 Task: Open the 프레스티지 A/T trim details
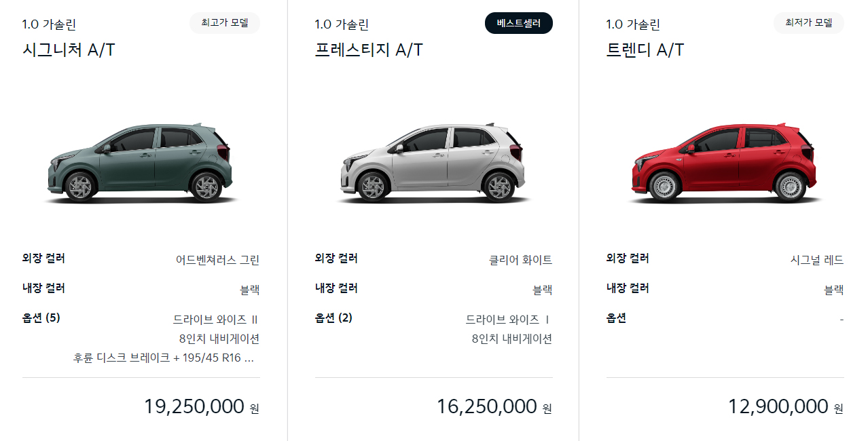(x=367, y=49)
